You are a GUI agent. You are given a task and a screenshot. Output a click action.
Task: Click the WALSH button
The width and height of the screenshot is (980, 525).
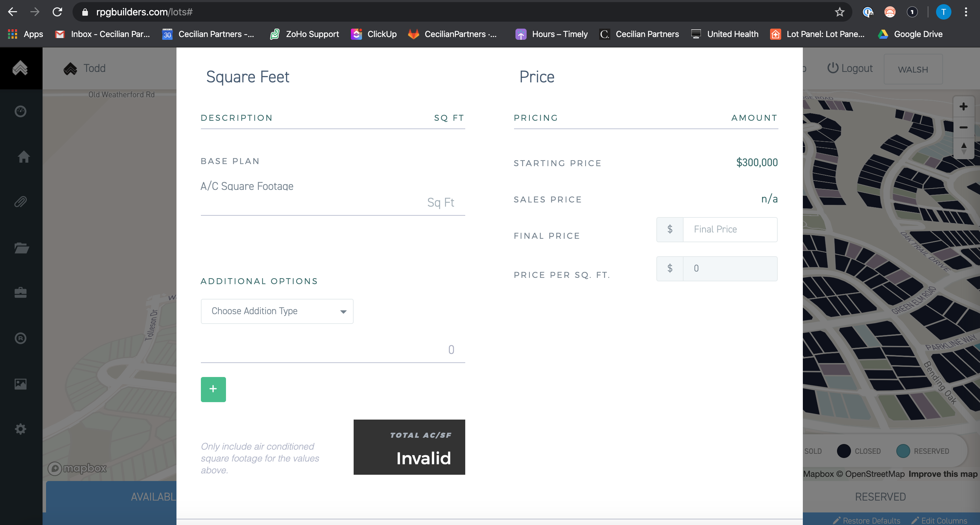pos(913,69)
